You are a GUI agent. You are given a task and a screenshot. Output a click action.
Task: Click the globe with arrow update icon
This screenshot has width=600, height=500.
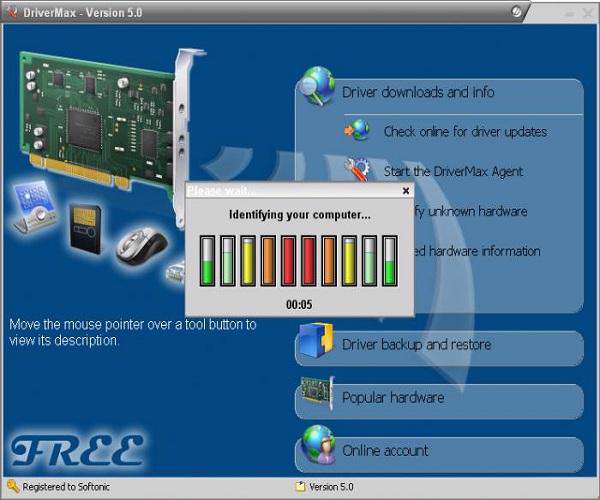click(x=357, y=130)
